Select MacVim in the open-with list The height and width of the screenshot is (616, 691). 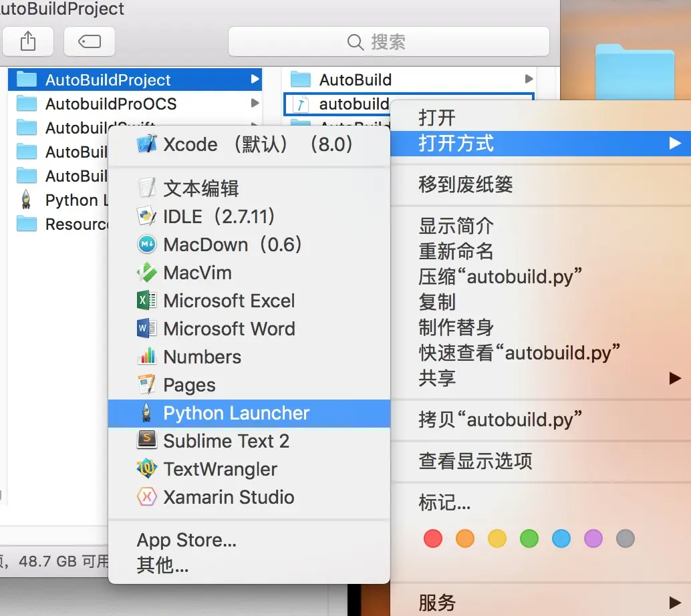click(x=249, y=273)
